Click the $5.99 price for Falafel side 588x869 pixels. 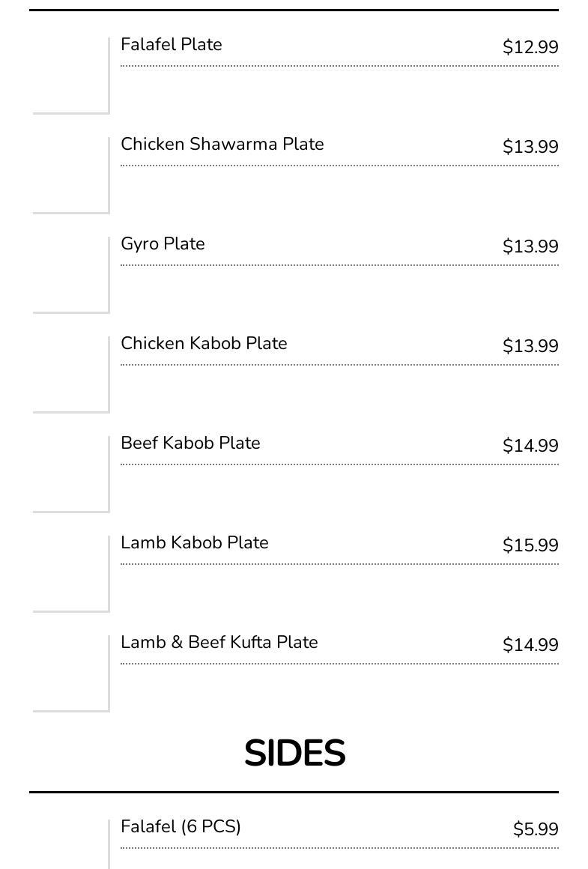click(x=536, y=829)
